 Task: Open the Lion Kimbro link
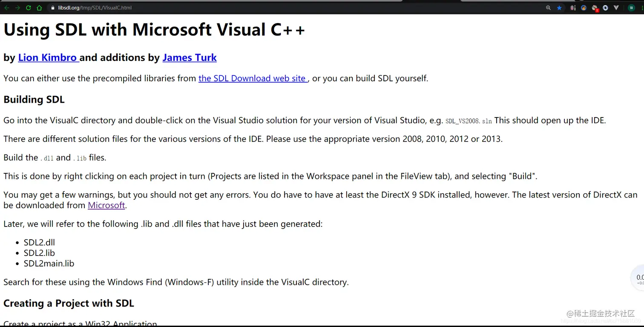[49, 57]
